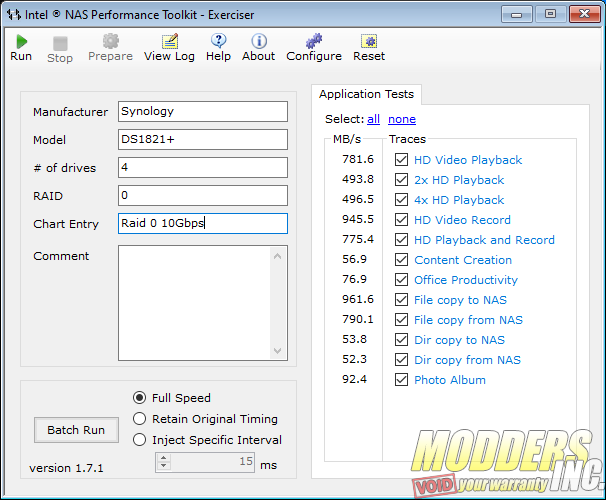Click the 945.5 MB/s value
This screenshot has height=500, width=606.
pos(358,219)
